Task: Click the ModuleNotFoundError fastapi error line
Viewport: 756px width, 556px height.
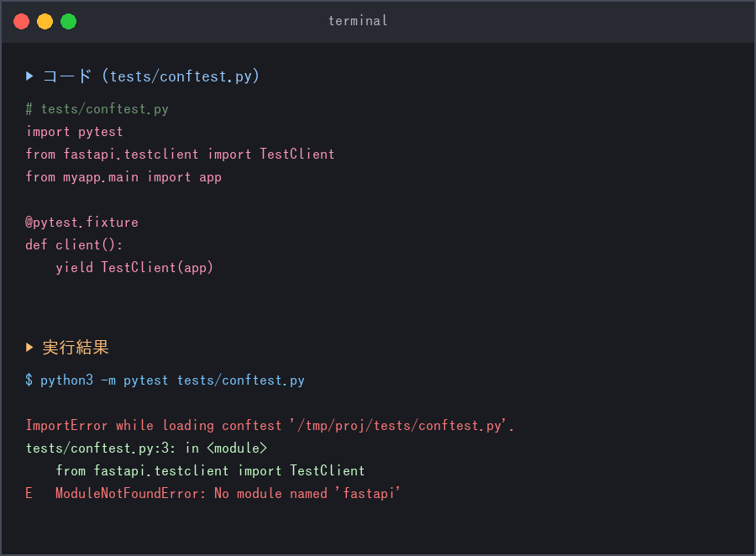Action: coord(228,493)
